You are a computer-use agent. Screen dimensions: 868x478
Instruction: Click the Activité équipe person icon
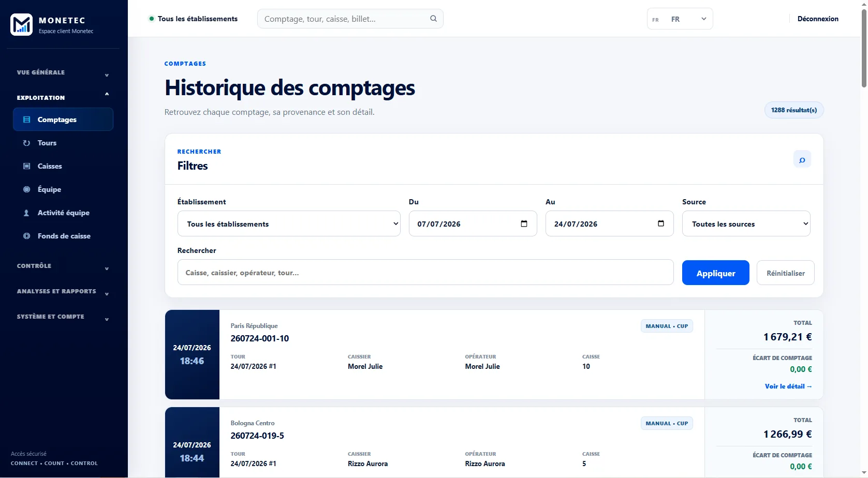pyautogui.click(x=26, y=213)
